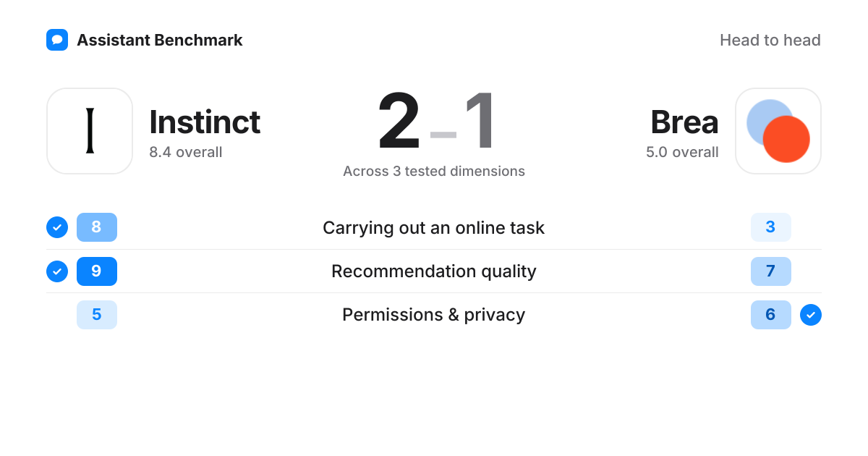Click Brea's winner checkmark for Permissions & privacy
This screenshot has height=456, width=868.
coord(811,315)
